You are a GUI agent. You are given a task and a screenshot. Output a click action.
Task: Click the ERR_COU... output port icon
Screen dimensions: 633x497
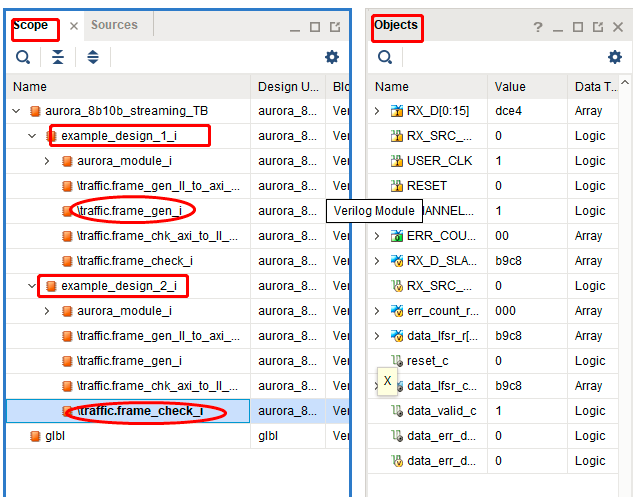click(397, 236)
